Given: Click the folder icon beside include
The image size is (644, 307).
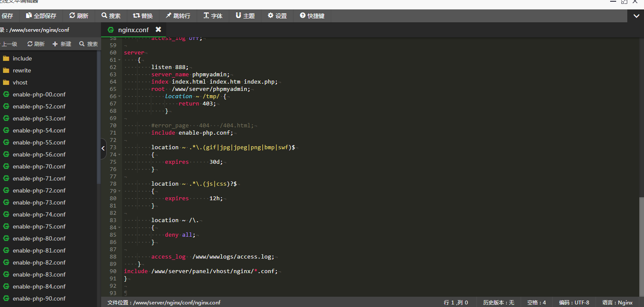Looking at the screenshot, I should pyautogui.click(x=6, y=58).
